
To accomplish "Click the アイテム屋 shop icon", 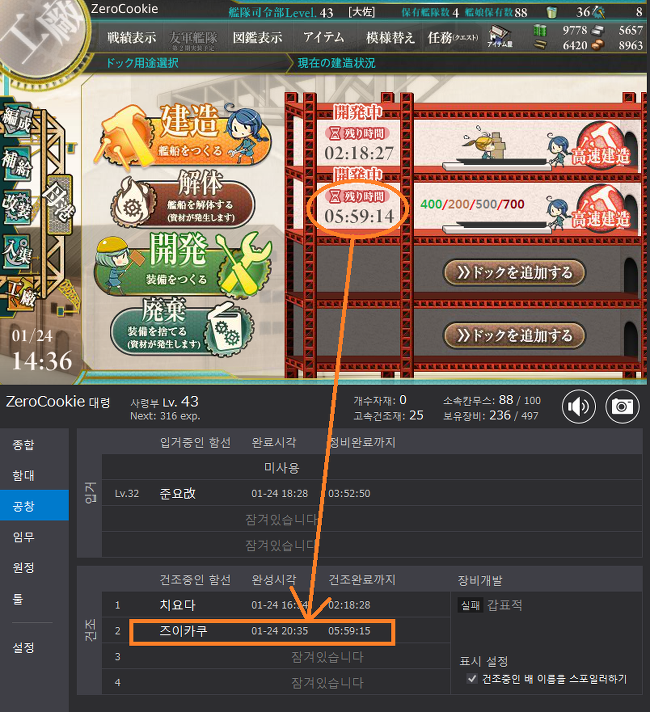I will 500,37.
